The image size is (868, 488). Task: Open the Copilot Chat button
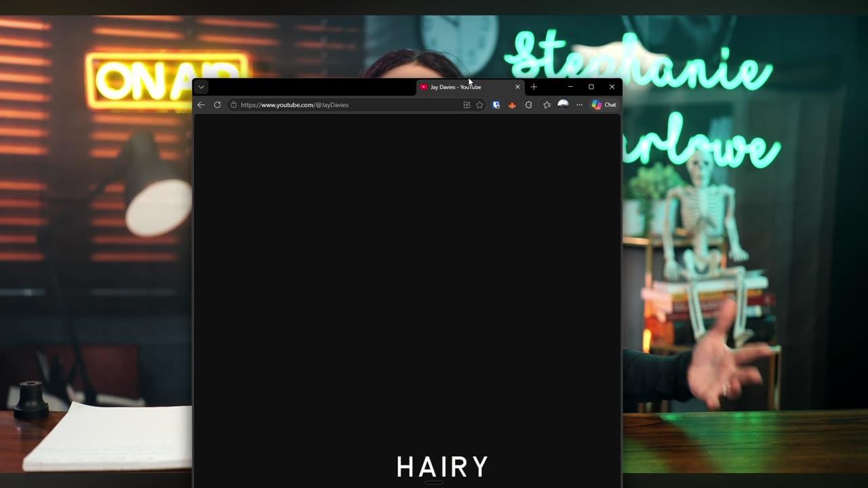[x=604, y=105]
